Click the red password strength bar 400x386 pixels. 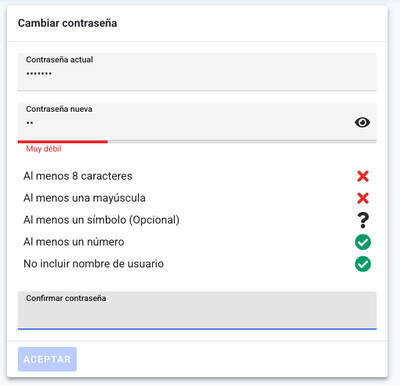(63, 142)
